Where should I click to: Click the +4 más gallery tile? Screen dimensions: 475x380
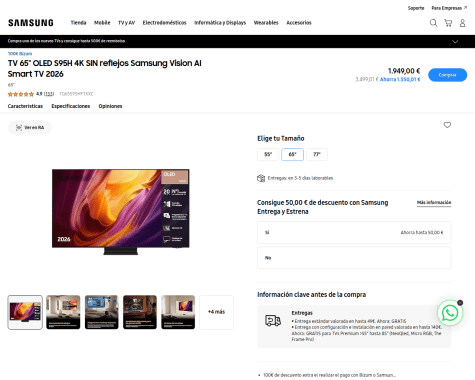(216, 312)
